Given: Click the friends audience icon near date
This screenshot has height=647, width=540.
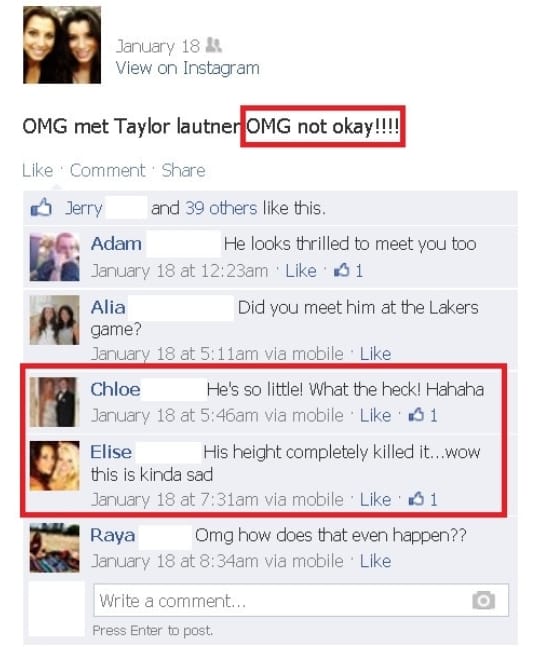Looking at the screenshot, I should pos(213,45).
